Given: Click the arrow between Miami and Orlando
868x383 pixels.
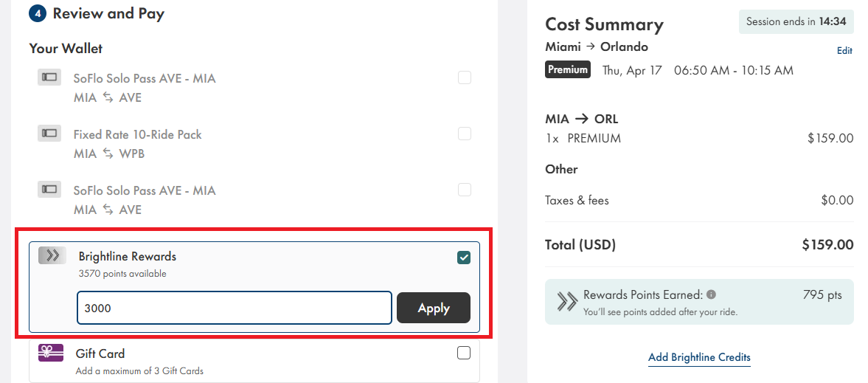Looking at the screenshot, I should tap(591, 46).
